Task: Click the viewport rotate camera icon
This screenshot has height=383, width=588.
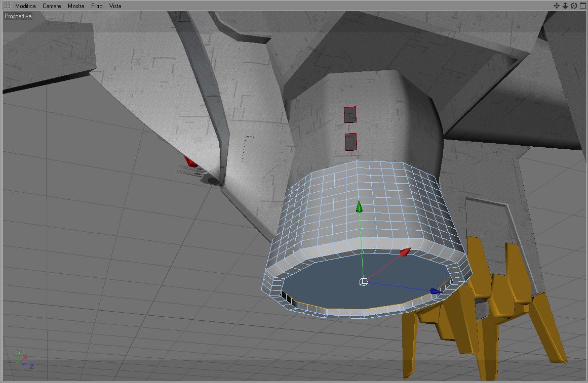Action: pyautogui.click(x=574, y=6)
